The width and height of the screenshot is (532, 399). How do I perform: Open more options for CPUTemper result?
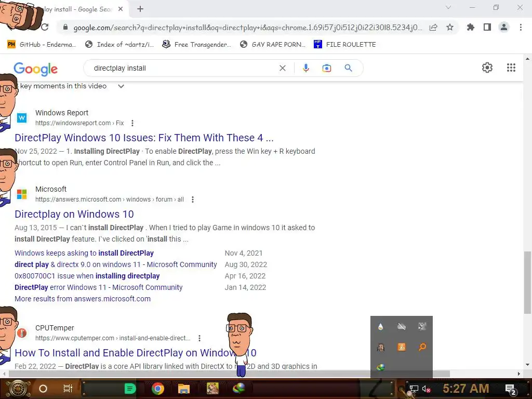click(199, 338)
